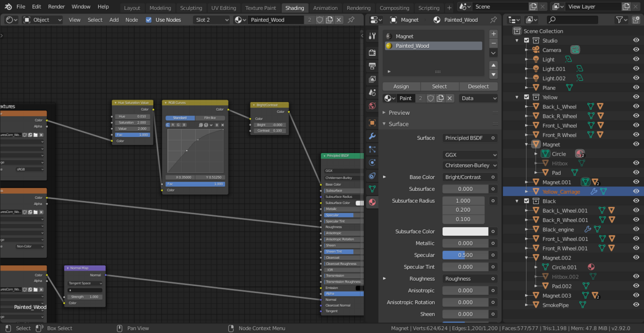This screenshot has width=644, height=333.
Task: Disable the Use Nodes checkbox
Action: tap(149, 20)
